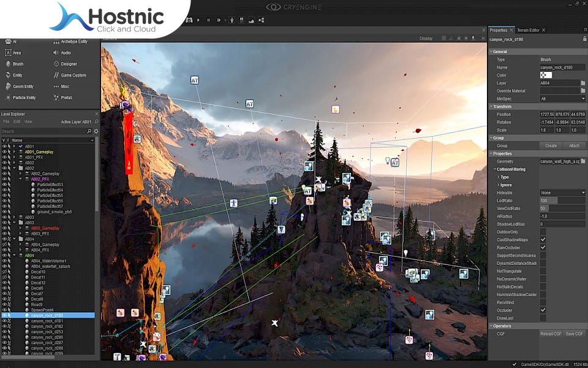588x368 pixels.
Task: Select canyon_rock_d181 in the tree
Action: [47, 321]
